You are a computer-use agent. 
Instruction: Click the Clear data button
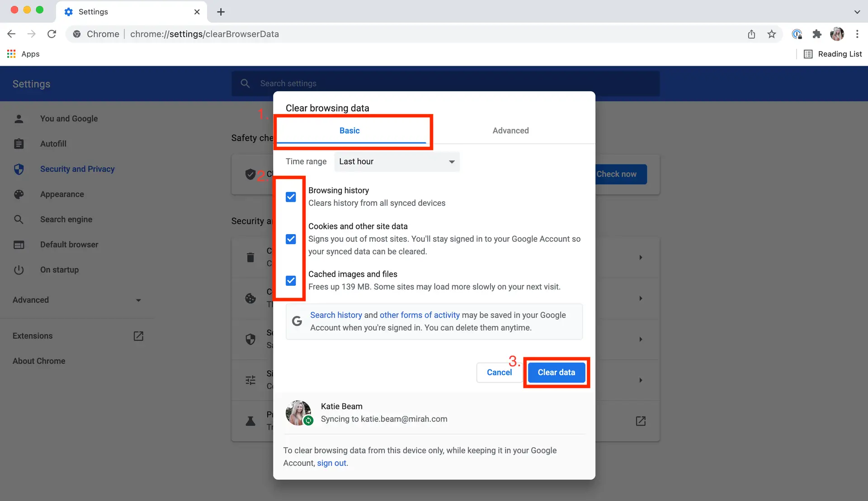coord(556,372)
